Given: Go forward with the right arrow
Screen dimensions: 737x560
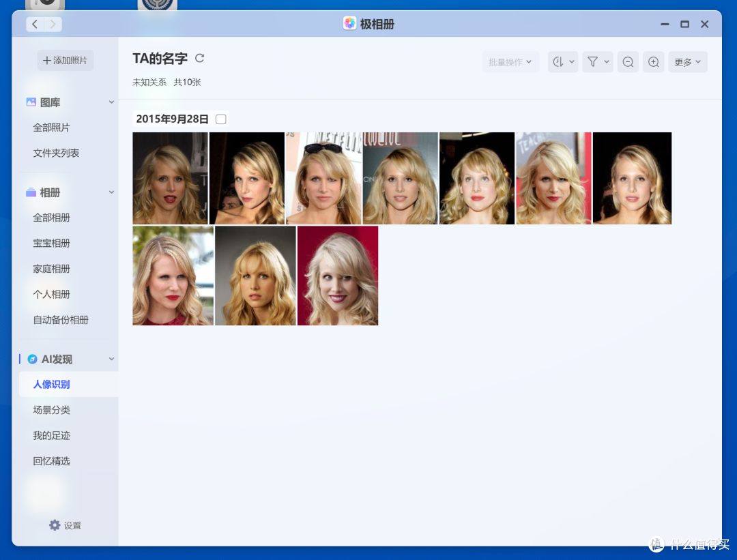Looking at the screenshot, I should point(53,25).
